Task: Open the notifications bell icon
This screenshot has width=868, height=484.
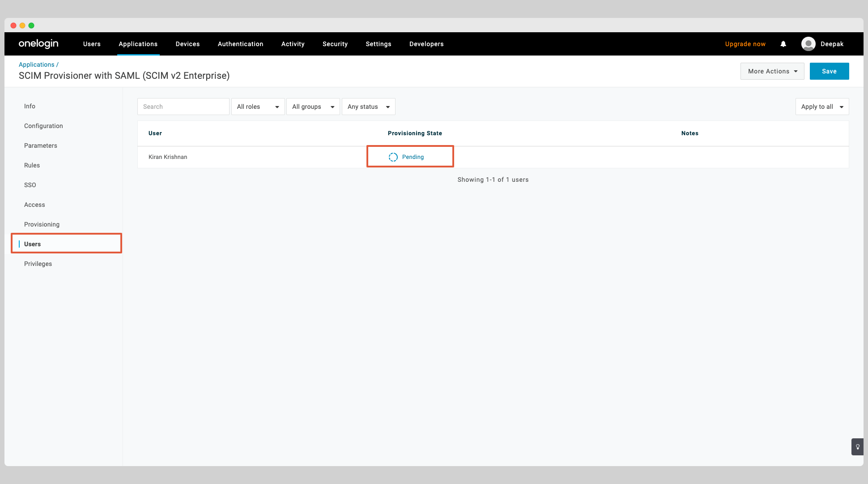Action: click(x=783, y=44)
